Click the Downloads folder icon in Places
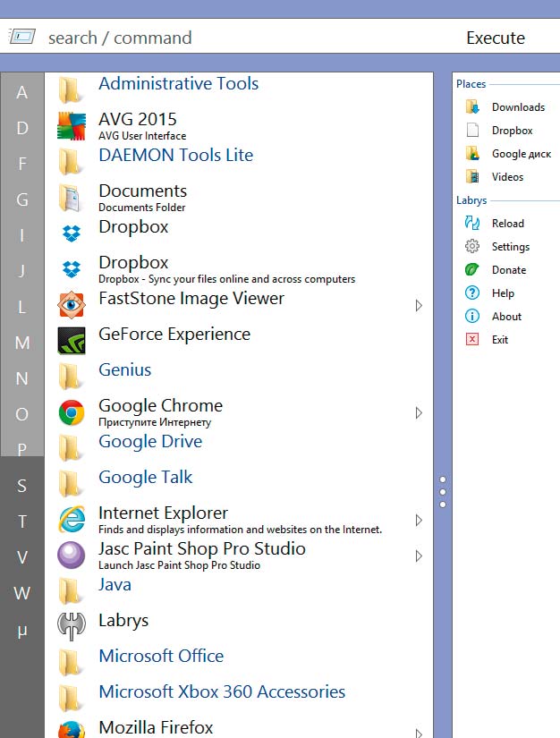This screenshot has width=560, height=738. pyautogui.click(x=472, y=106)
